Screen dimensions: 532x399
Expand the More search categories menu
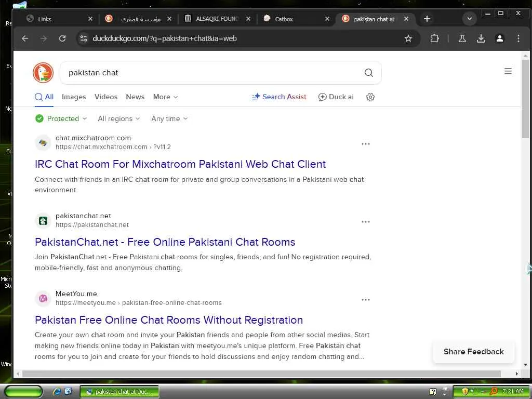click(165, 97)
